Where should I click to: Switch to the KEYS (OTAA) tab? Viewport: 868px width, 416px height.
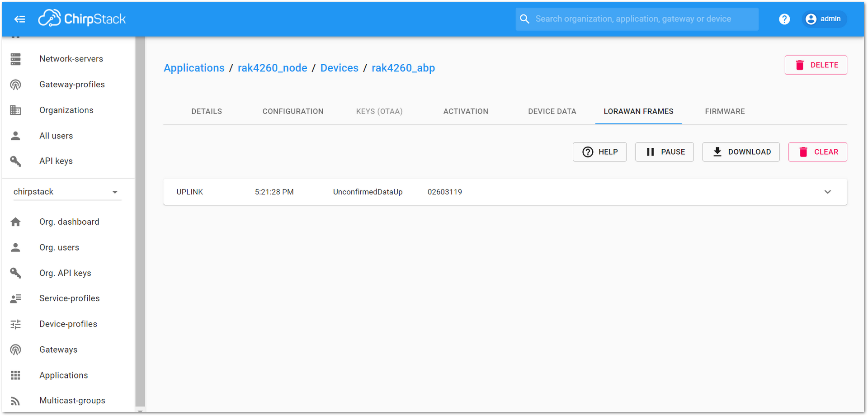379,111
